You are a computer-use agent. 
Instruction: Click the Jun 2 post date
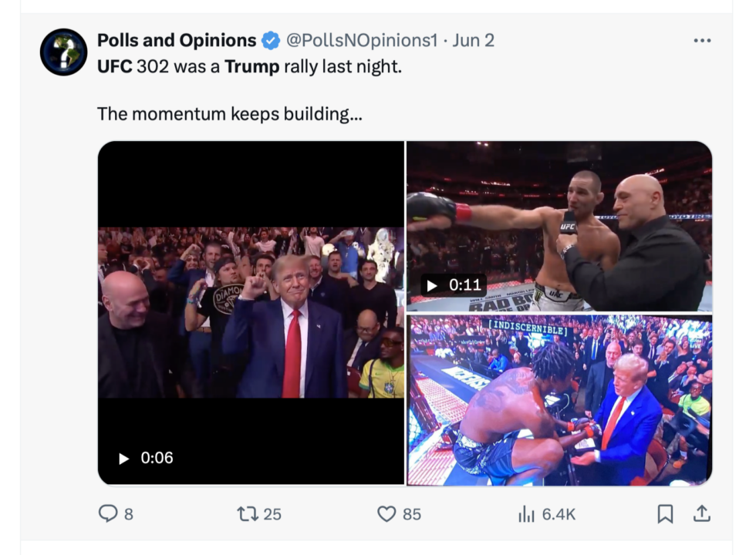click(473, 40)
